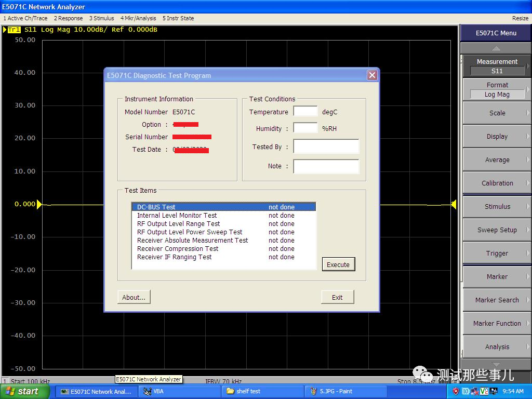Click the Tested By input field
Screen dimensions: 532x399
[326, 146]
